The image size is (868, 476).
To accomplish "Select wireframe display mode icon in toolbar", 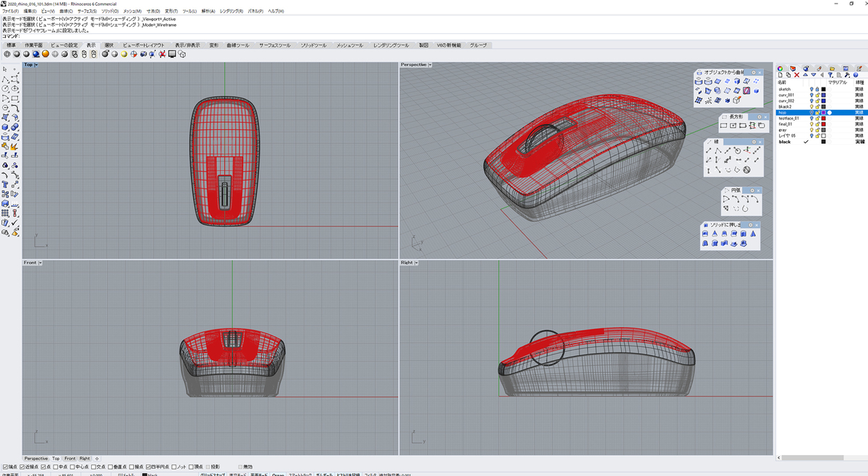I will [7, 54].
